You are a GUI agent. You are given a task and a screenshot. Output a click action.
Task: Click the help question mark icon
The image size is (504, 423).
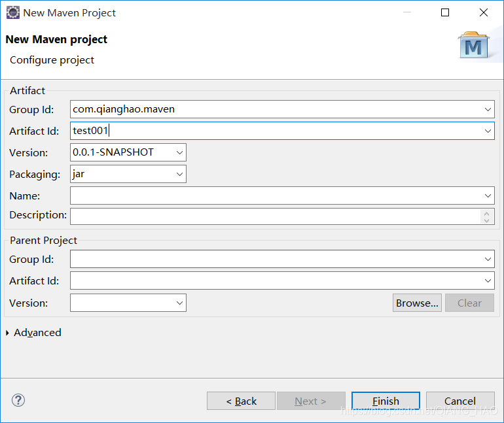(18, 400)
